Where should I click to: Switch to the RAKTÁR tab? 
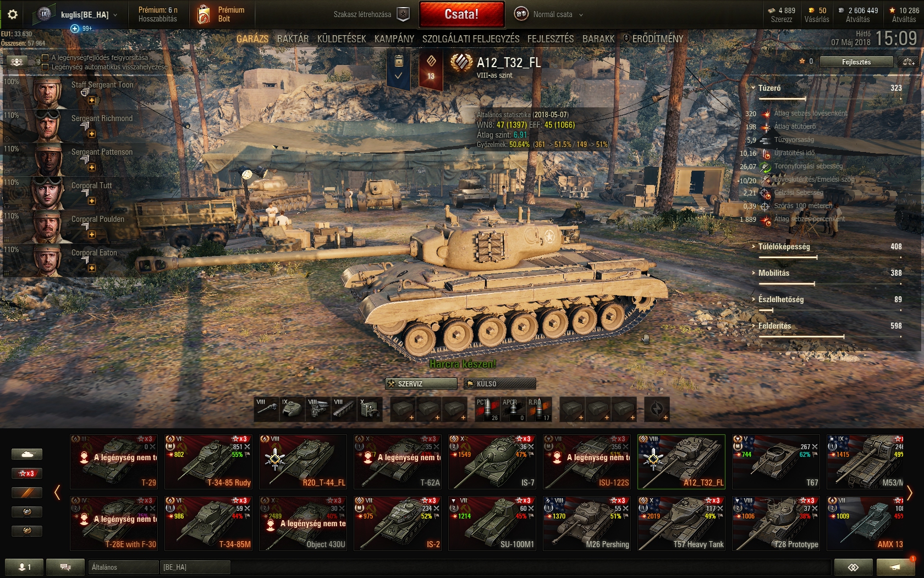tap(293, 39)
